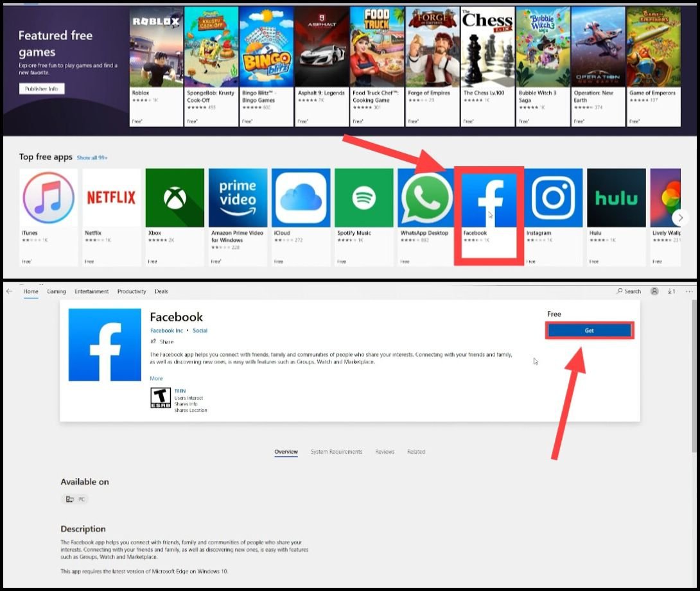
Task: Open the three-dots more menu
Action: coord(689,291)
